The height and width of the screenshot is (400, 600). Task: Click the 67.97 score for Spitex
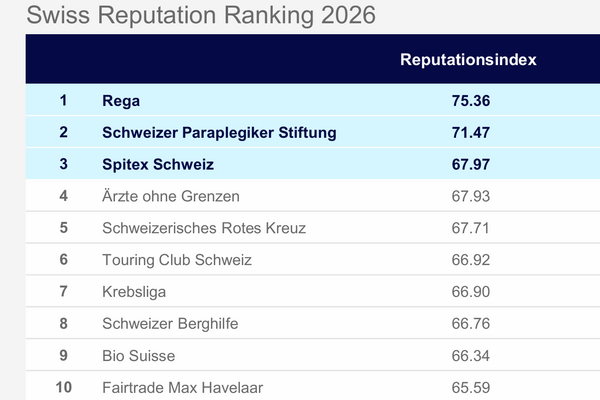pos(470,164)
